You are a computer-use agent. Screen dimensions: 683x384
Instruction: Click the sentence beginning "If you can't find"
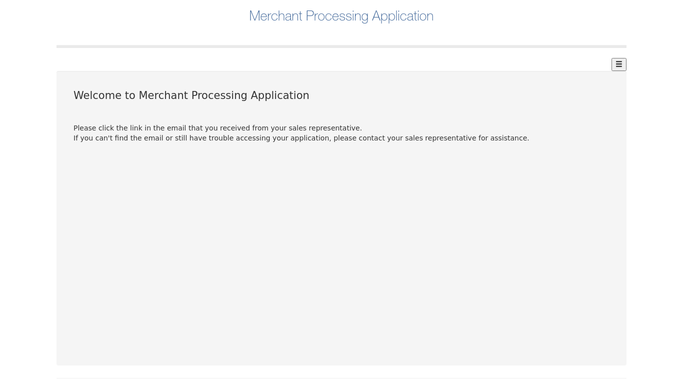coord(301,138)
